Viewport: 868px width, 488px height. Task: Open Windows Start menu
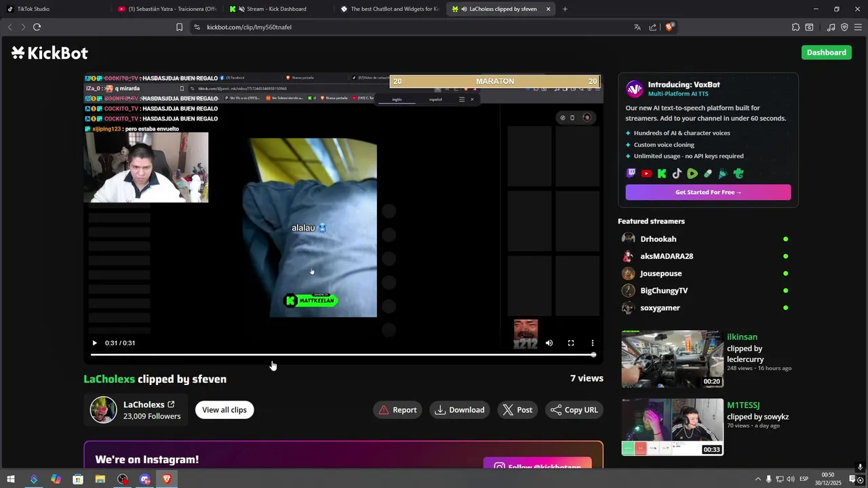(11, 479)
